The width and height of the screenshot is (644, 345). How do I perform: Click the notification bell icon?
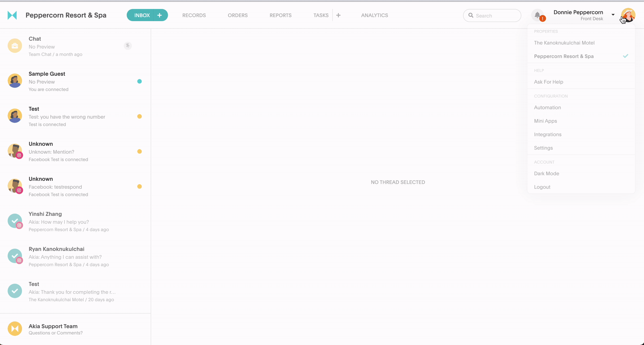tap(538, 15)
